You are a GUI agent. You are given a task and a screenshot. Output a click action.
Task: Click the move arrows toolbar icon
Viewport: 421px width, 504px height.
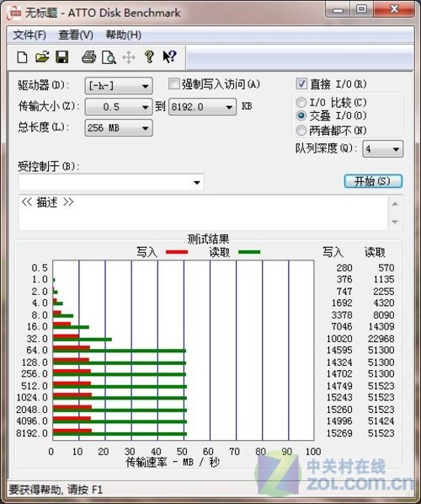click(129, 57)
